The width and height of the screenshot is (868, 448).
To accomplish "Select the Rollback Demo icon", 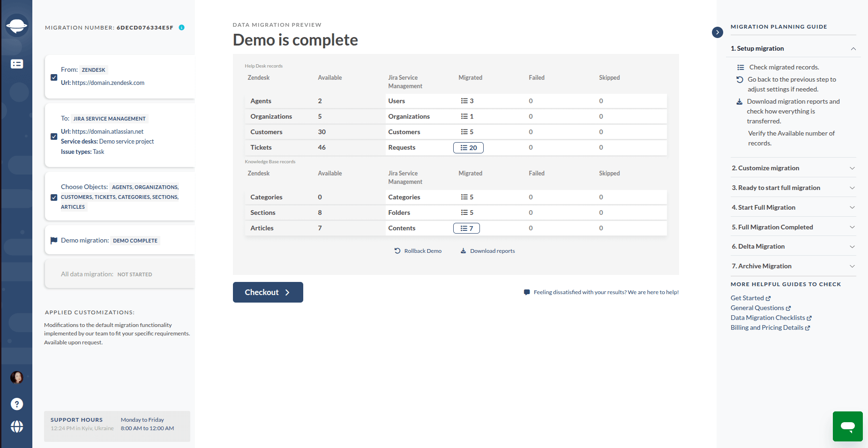I will pos(397,251).
